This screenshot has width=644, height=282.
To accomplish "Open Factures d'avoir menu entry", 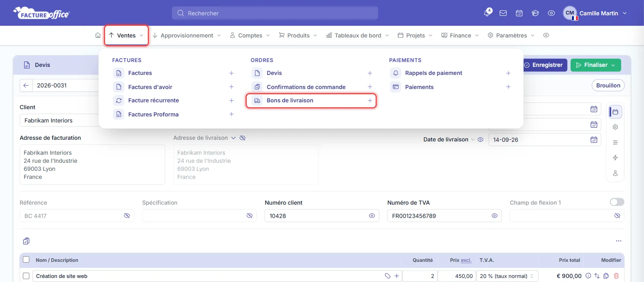I will tap(150, 87).
